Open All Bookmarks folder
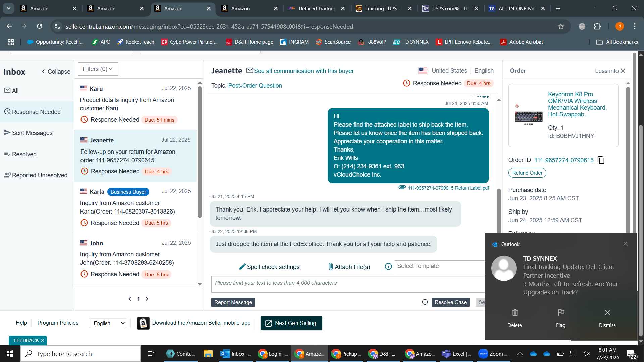The height and width of the screenshot is (362, 644). [x=617, y=42]
